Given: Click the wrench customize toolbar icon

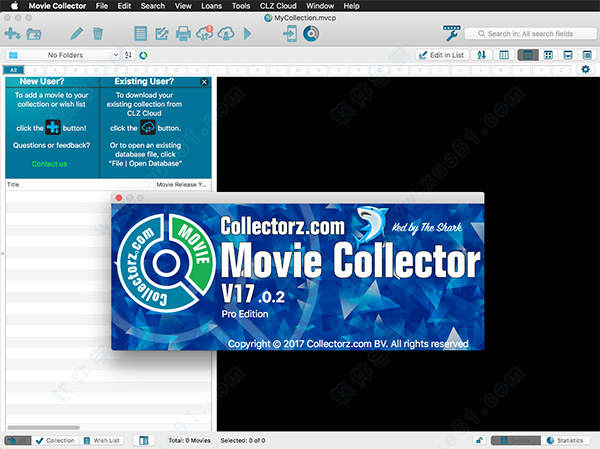Looking at the screenshot, I should pyautogui.click(x=452, y=33).
